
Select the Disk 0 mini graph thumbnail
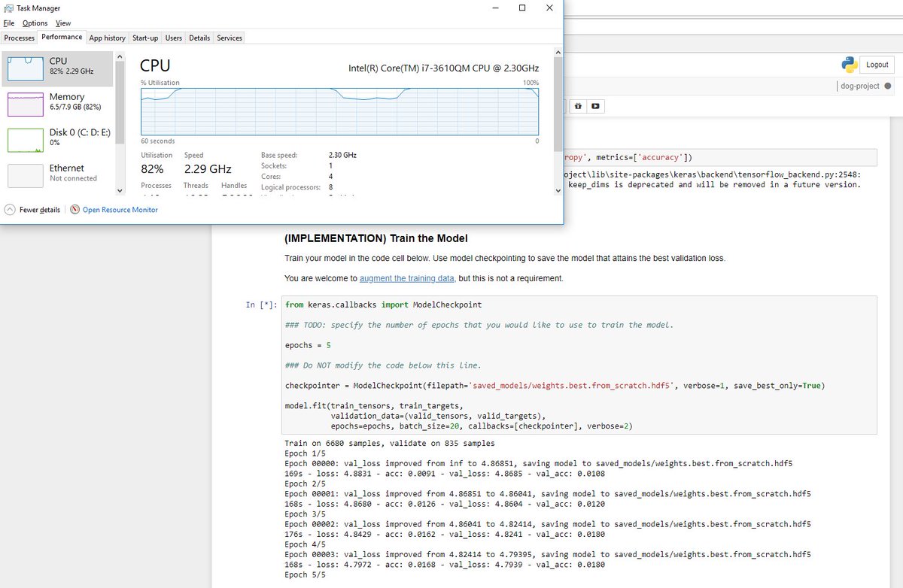point(26,140)
